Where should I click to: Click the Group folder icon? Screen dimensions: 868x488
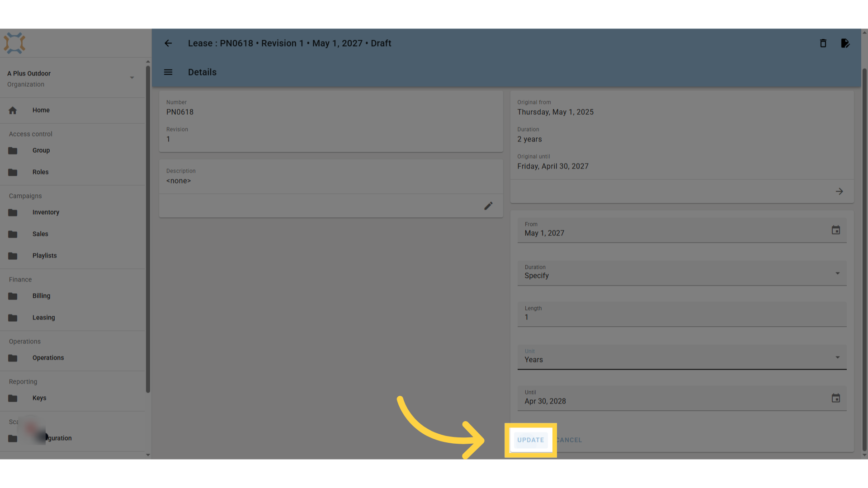13,150
